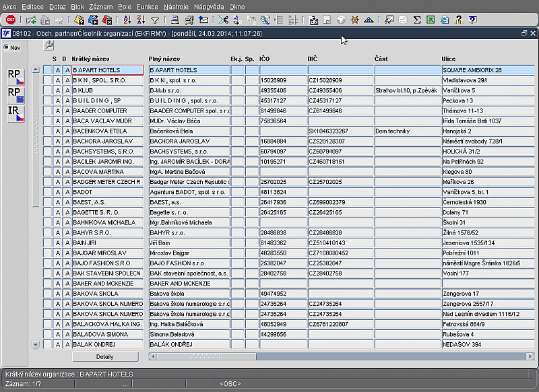Click the RP button with EU flag
This screenshot has height=392, width=539.
tap(15, 95)
